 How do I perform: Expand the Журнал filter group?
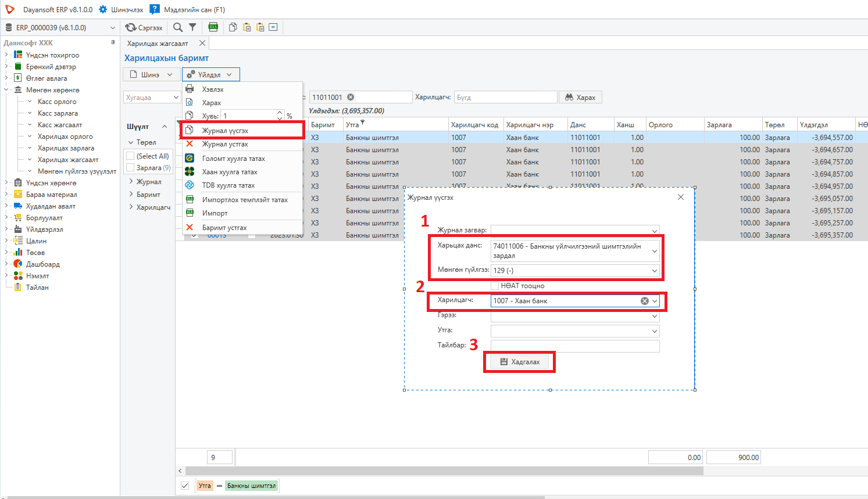(x=131, y=182)
